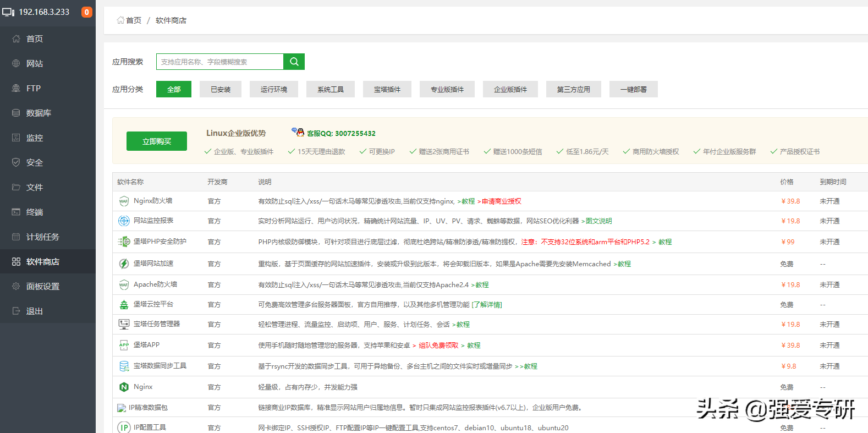Viewport: 868px width, 433px height.
Task: Open 教程 link in 堡塔PHP安全防护 row
Action: 665,242
